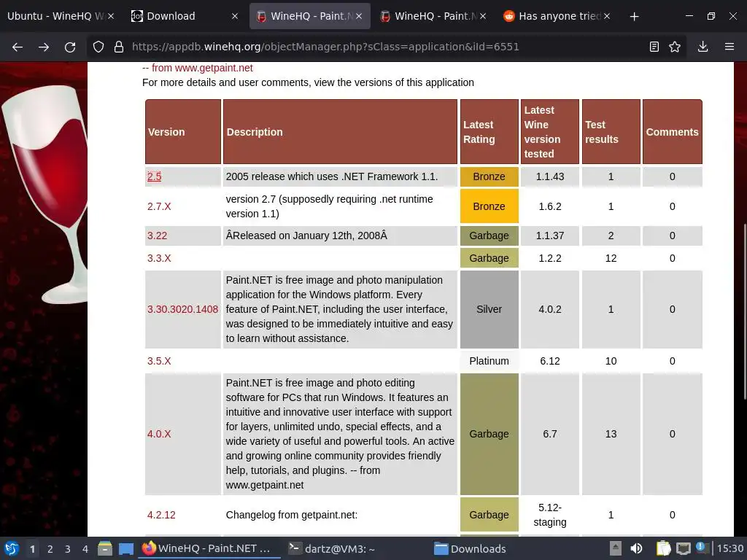Switch to the Ubuntu - WineHQ tab
This screenshot has width=747, height=560.
55,16
